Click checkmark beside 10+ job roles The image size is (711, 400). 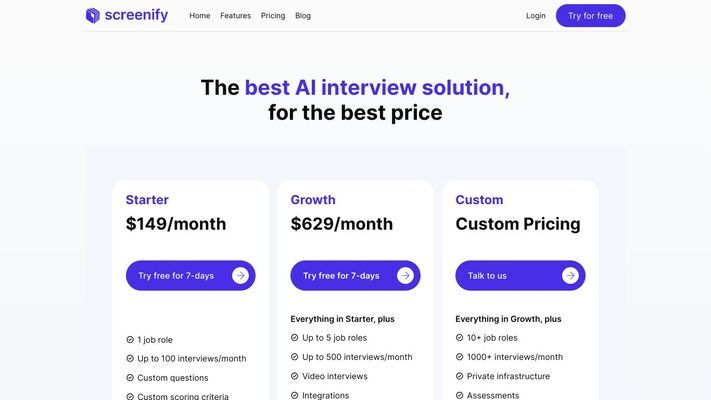(x=460, y=338)
